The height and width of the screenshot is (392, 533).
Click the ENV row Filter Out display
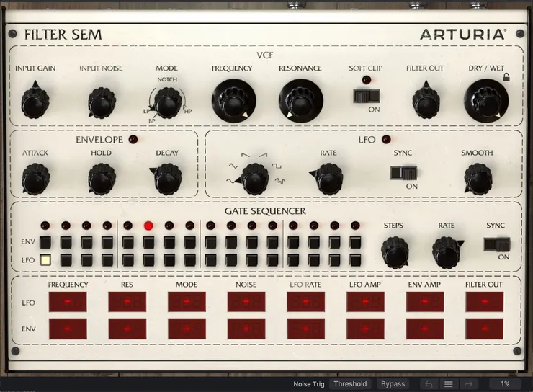[x=485, y=329]
